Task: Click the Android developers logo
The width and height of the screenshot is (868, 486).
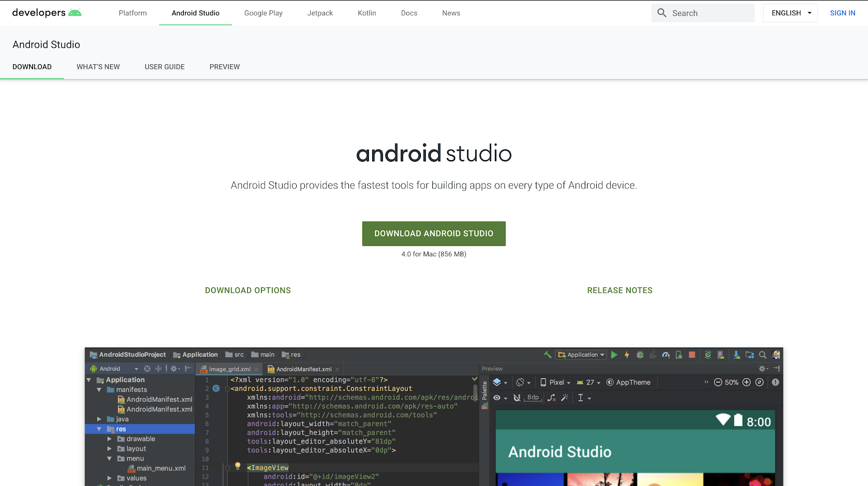Action: tap(47, 12)
